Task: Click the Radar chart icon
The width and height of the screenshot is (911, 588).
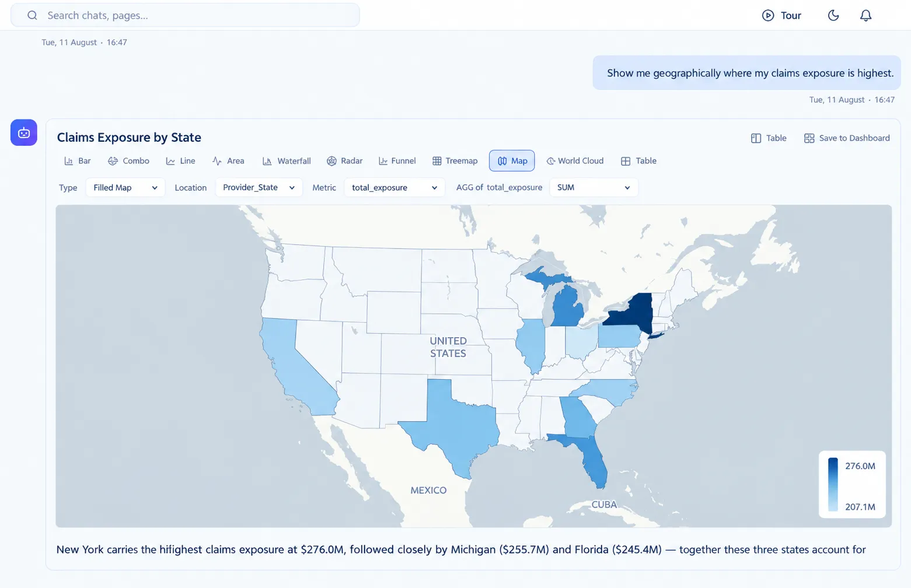Action: 331,161
